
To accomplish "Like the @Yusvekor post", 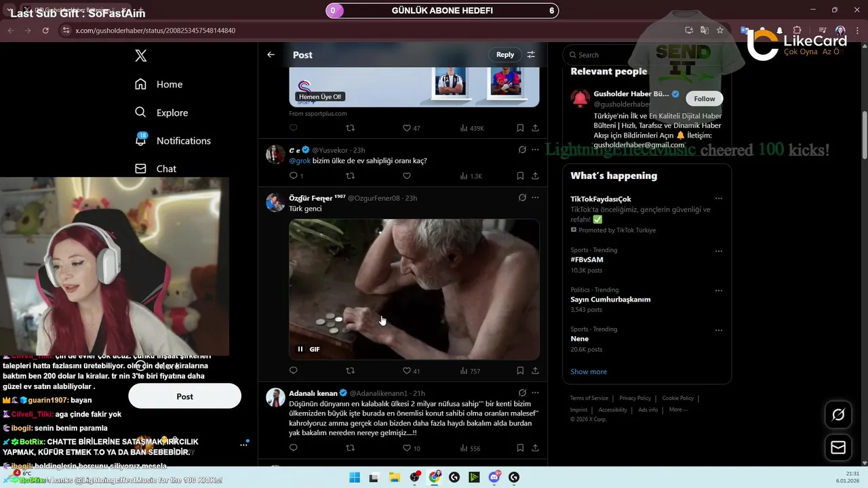I will point(407,176).
